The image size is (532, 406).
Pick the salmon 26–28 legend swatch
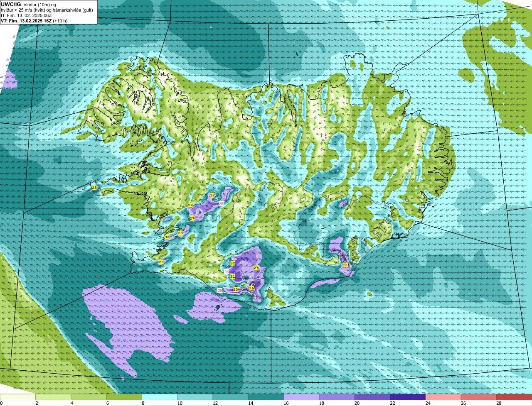click(x=479, y=397)
